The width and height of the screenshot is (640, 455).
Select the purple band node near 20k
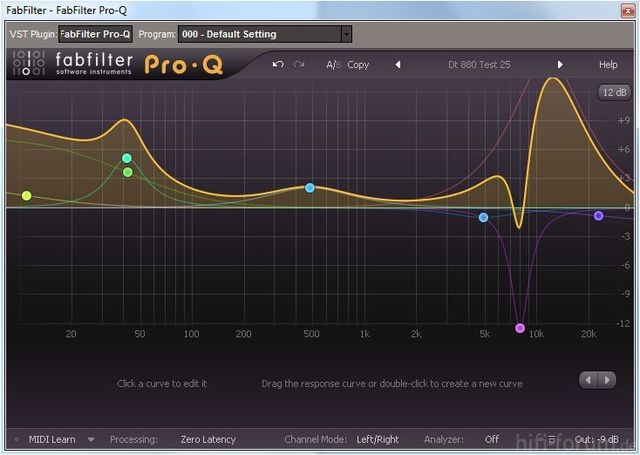[x=599, y=216]
